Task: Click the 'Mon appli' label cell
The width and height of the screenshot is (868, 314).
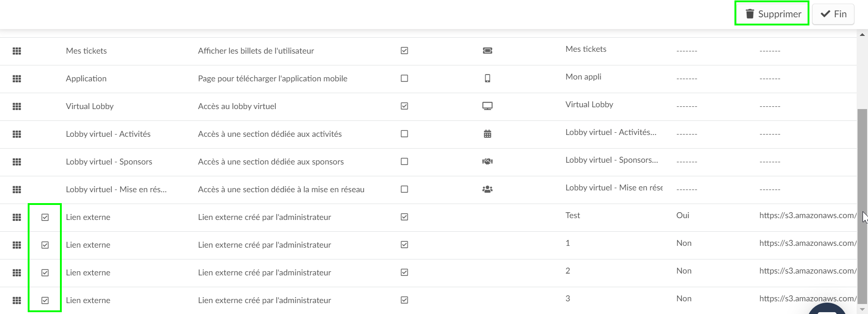Action: 583,77
